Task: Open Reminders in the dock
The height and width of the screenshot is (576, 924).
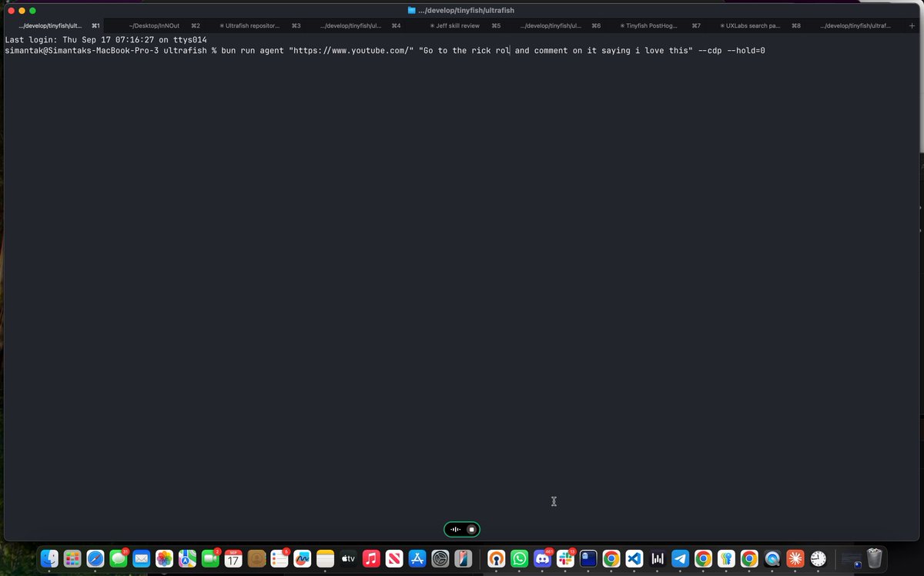Action: pyautogui.click(x=280, y=558)
